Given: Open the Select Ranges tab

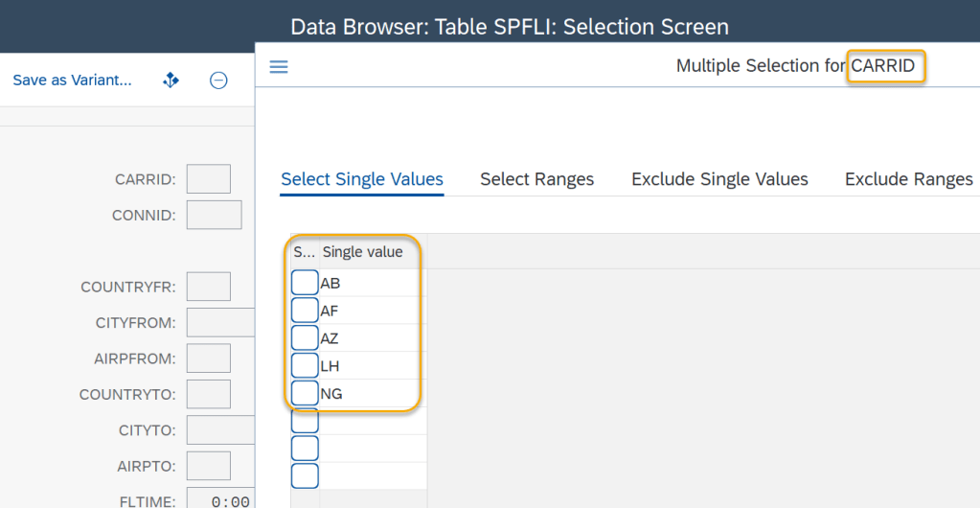Looking at the screenshot, I should tap(536, 179).
